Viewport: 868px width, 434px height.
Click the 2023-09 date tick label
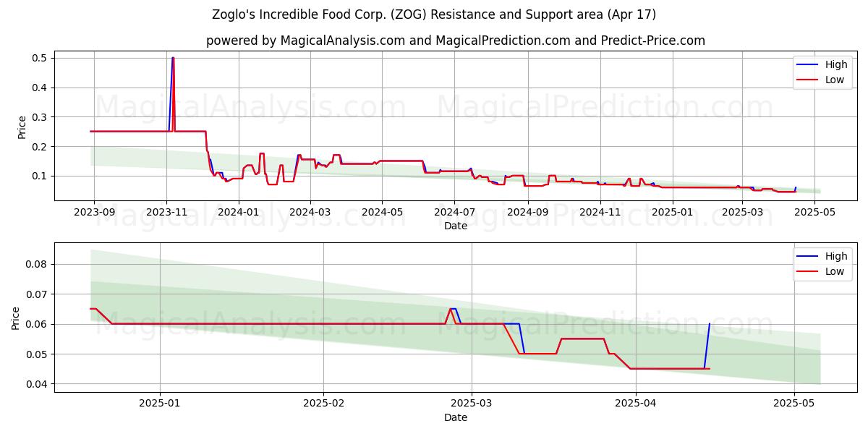click(x=94, y=212)
